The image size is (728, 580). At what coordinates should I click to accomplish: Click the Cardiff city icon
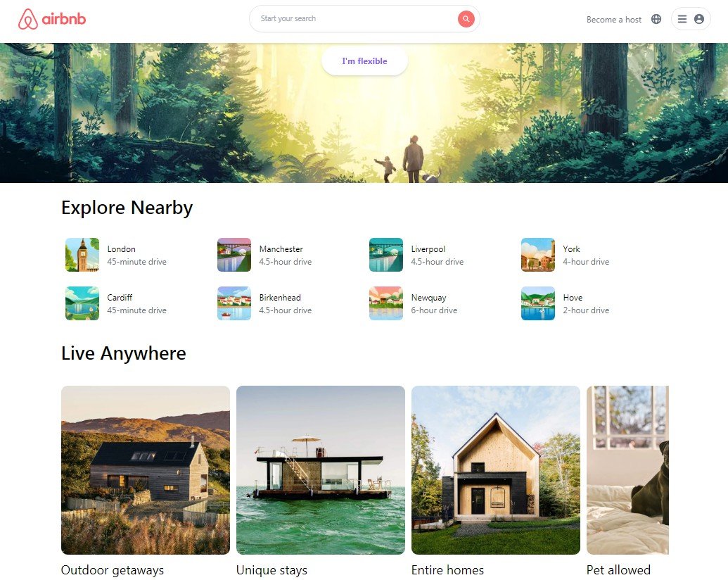pos(82,303)
